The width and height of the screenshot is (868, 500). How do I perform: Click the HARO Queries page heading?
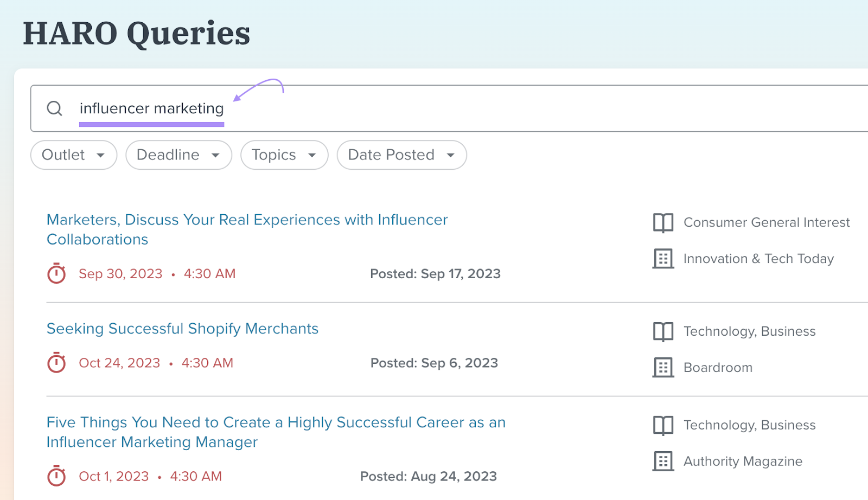136,34
